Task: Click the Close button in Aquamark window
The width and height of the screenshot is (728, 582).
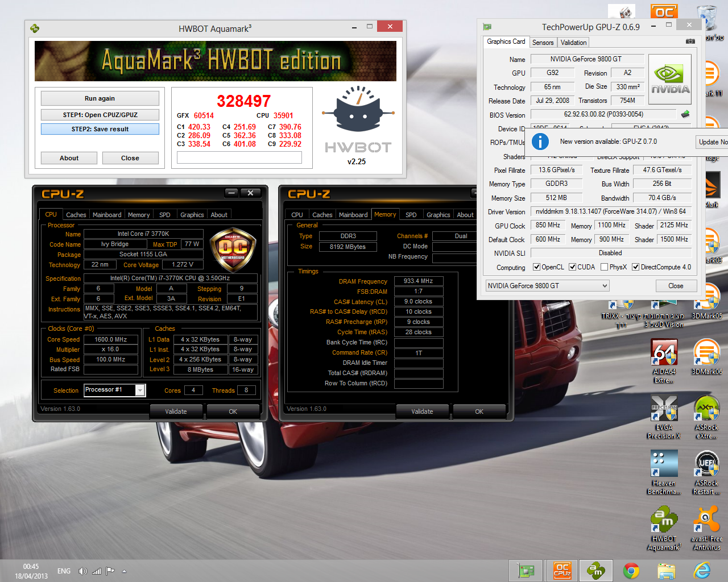Action: (x=130, y=158)
